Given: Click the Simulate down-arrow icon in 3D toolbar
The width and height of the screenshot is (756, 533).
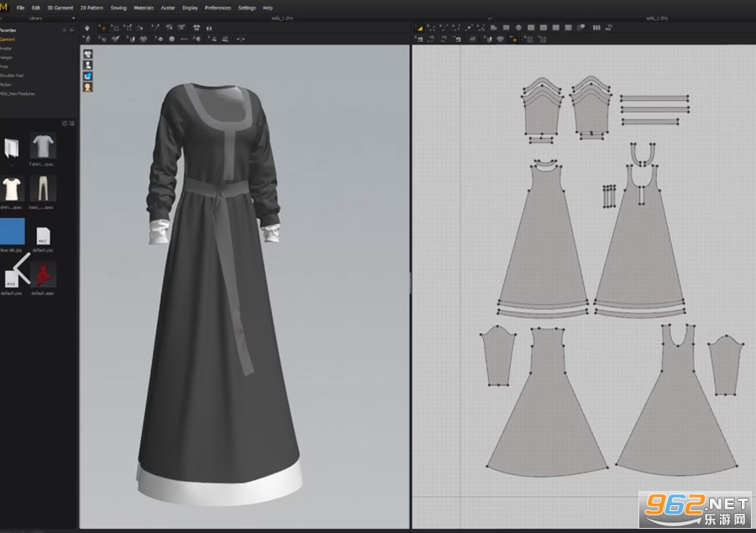Looking at the screenshot, I should click(x=87, y=28).
